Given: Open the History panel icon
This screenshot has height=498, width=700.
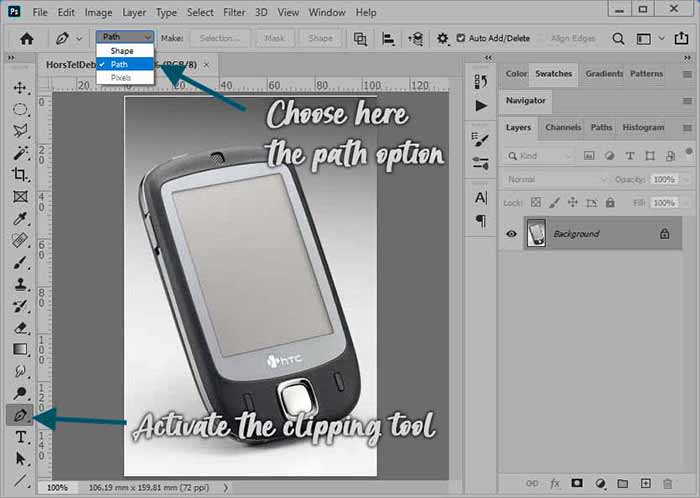Looking at the screenshot, I should coord(481,81).
